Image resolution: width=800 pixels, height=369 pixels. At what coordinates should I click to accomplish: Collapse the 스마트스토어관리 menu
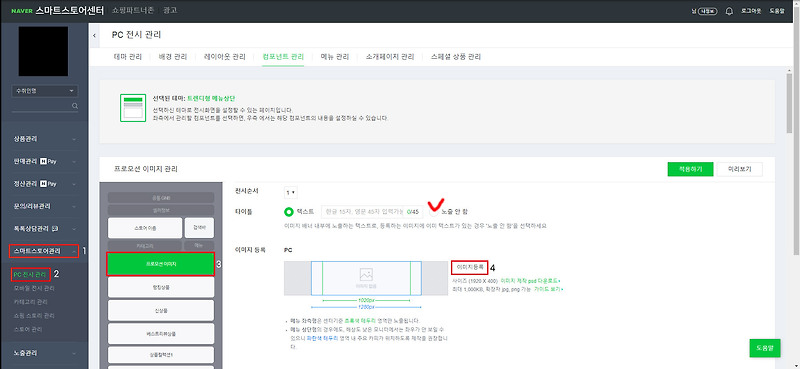point(44,251)
